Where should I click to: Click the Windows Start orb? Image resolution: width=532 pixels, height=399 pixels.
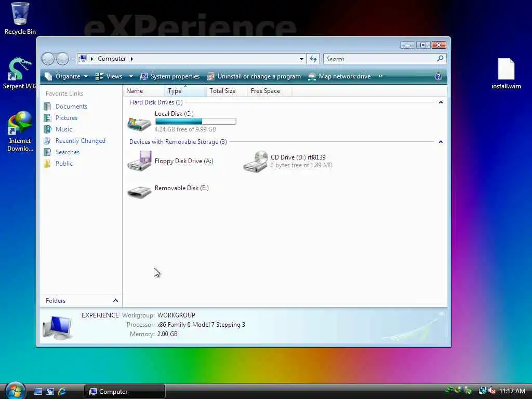[15, 391]
